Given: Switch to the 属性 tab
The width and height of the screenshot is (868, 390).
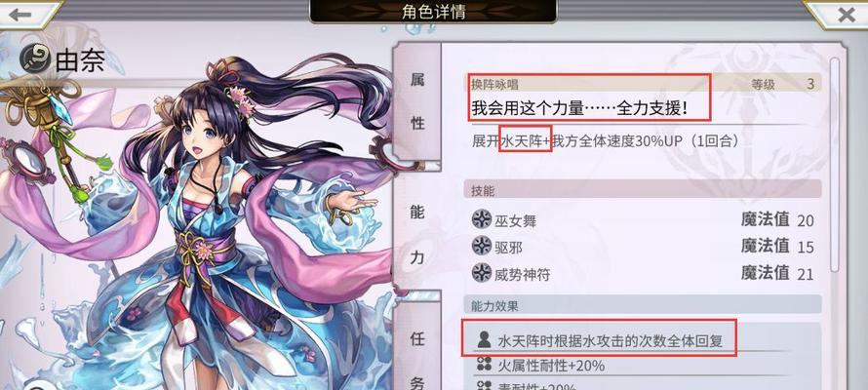Looking at the screenshot, I should click(416, 101).
